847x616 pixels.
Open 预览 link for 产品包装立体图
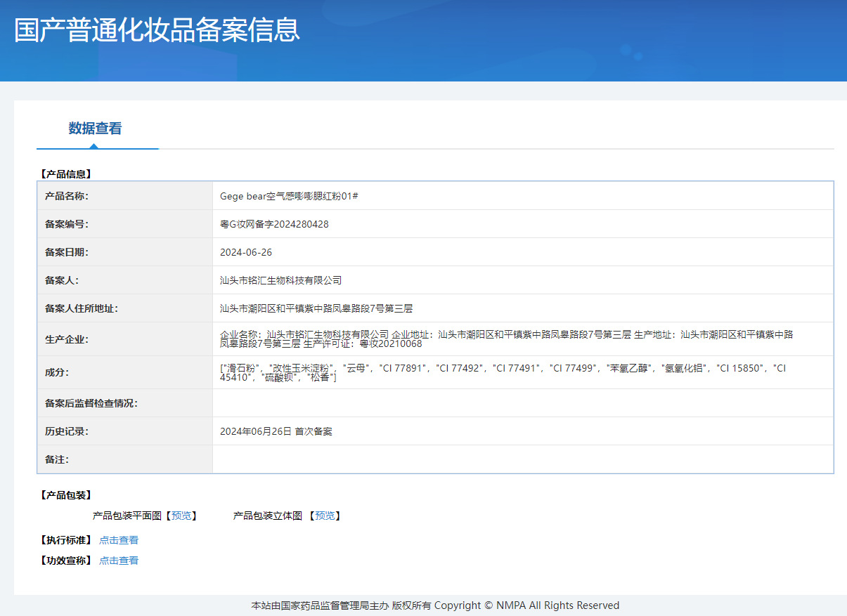tap(325, 516)
